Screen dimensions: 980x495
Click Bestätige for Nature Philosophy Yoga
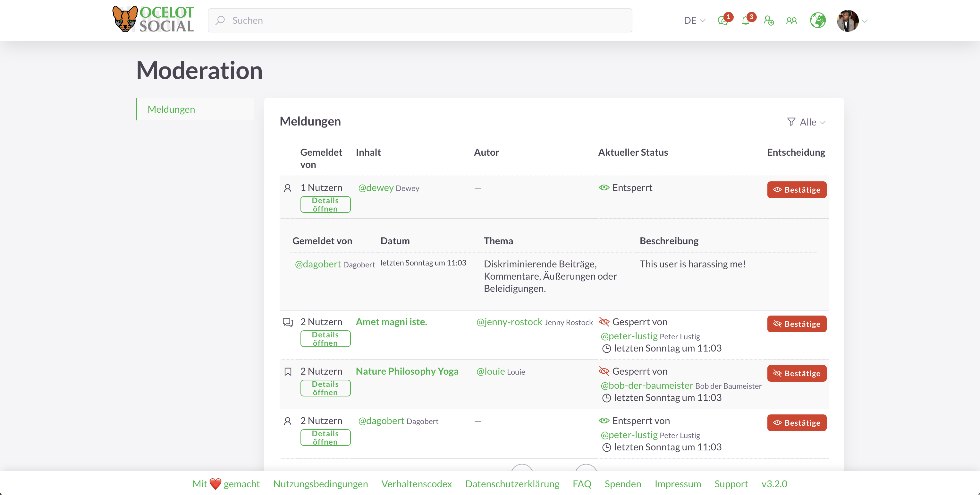[x=797, y=374]
